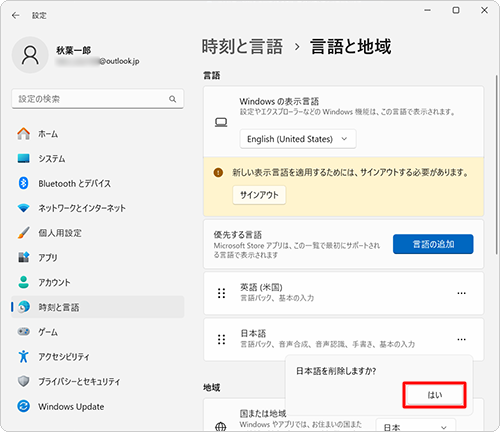Image resolution: width=500 pixels, height=432 pixels.
Task: Click the user profile avatar
Action: 30,55
